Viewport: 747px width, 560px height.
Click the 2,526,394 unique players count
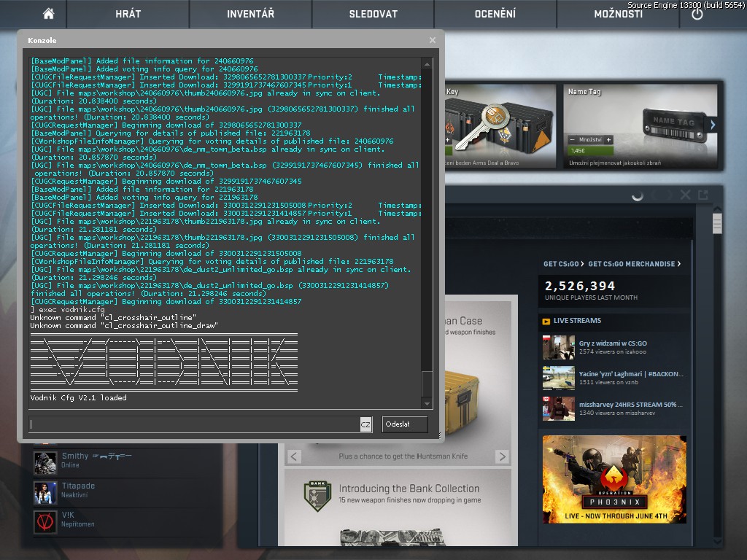pos(580,286)
